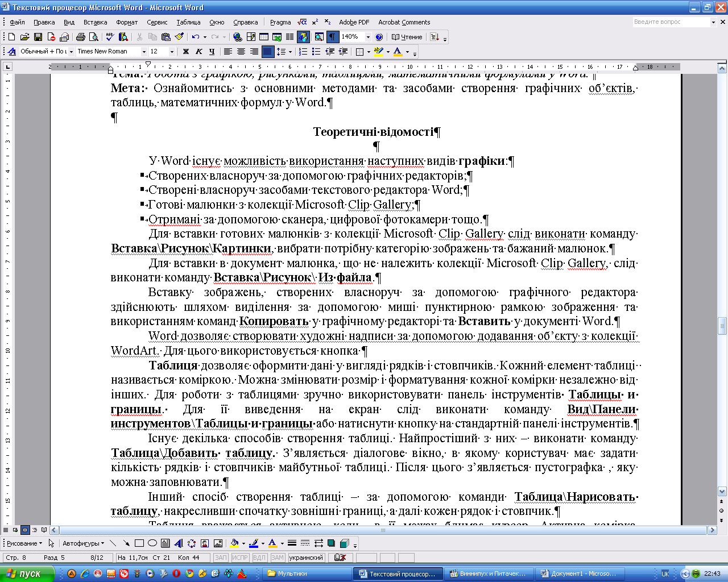The image size is (728, 582).
Task: Expand the line spacing dropdown arrow
Action: pos(290,51)
